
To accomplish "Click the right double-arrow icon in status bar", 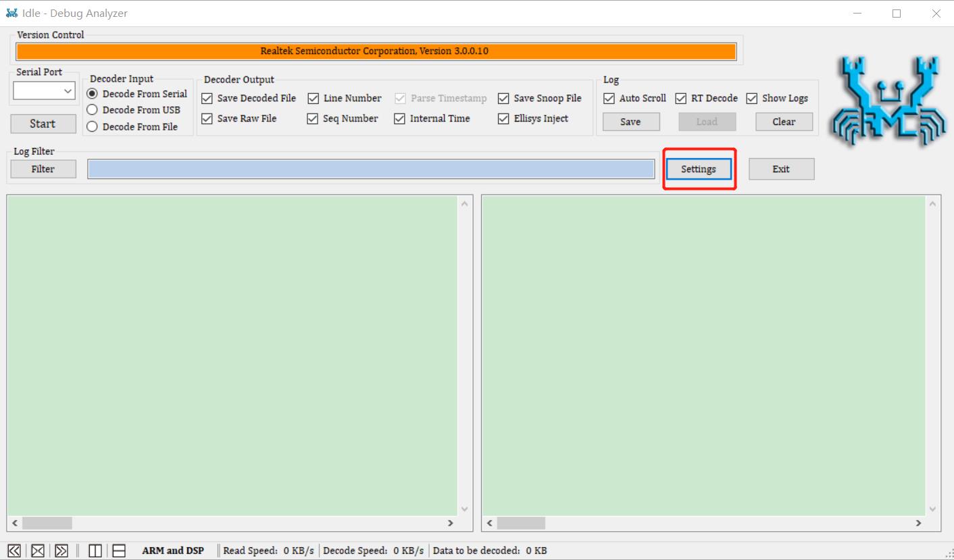I will click(x=61, y=551).
